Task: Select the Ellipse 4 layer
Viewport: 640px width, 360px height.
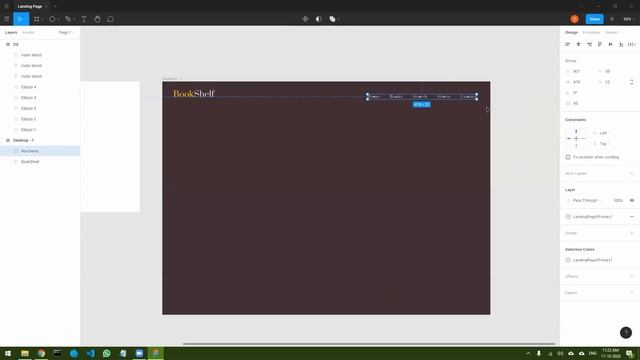Action: [40, 87]
